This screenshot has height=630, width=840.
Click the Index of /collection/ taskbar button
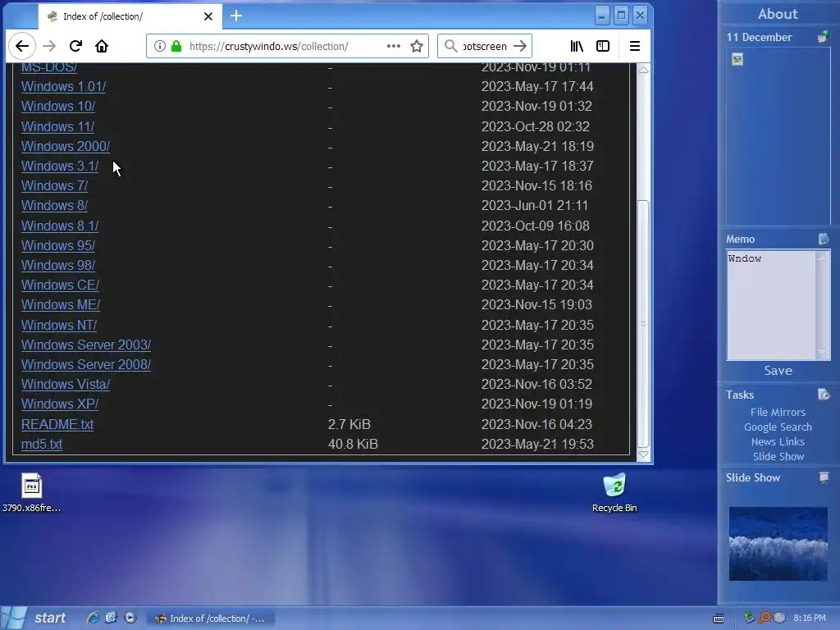pos(211,619)
